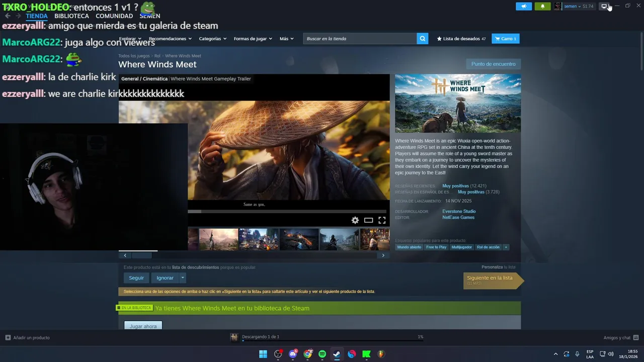The width and height of the screenshot is (644, 362).
Task: Click the Seguir button
Action: click(x=136, y=278)
